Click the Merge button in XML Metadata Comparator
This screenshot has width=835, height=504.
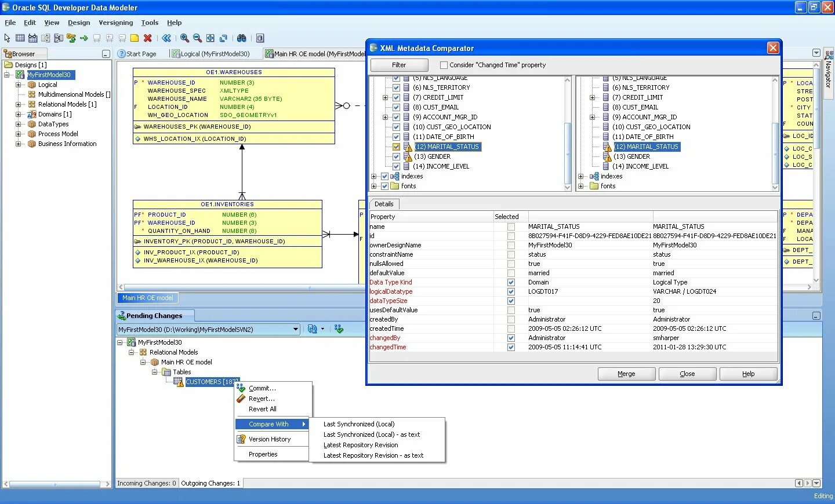(626, 374)
